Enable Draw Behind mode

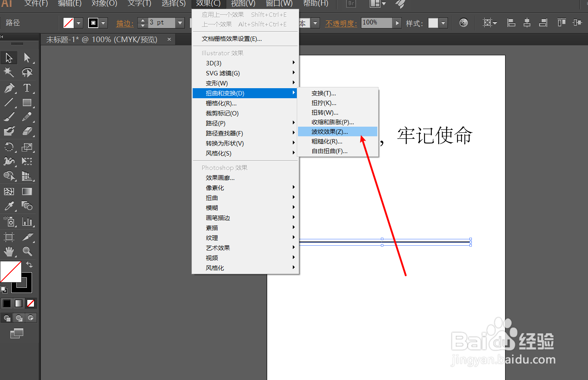click(x=19, y=318)
